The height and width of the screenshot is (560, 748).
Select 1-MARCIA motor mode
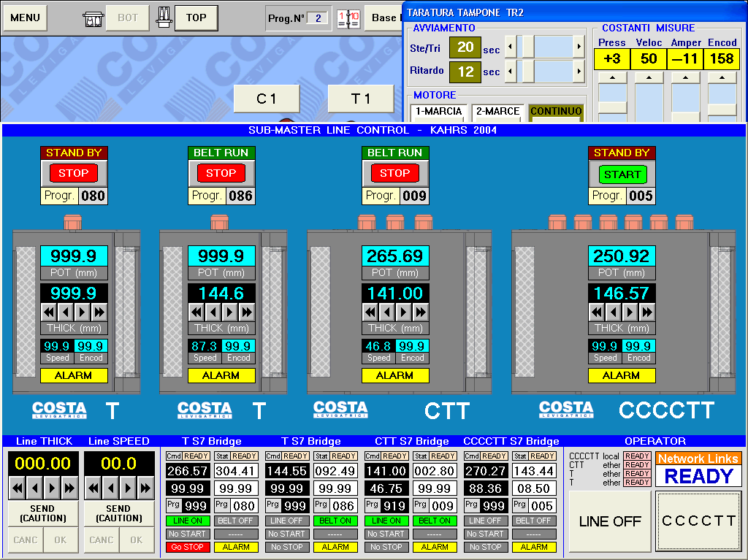pos(439,112)
